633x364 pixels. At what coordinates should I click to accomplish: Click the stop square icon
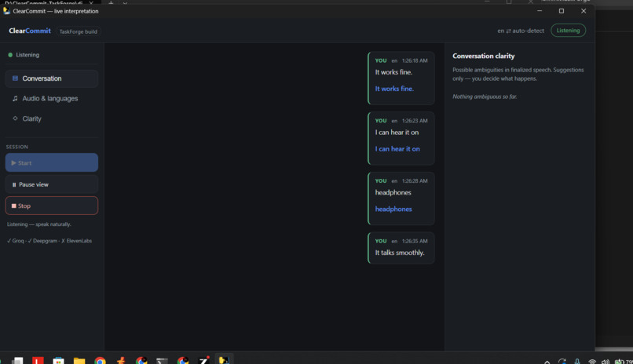(x=13, y=206)
